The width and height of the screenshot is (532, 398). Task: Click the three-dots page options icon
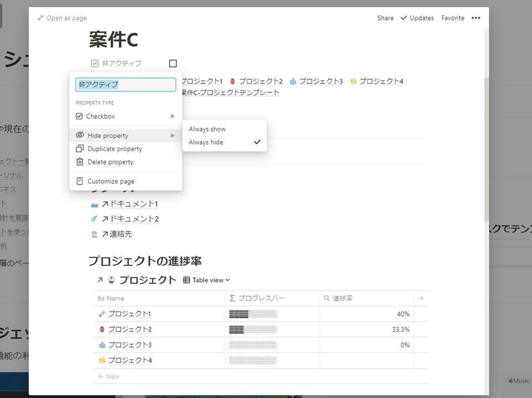point(475,18)
